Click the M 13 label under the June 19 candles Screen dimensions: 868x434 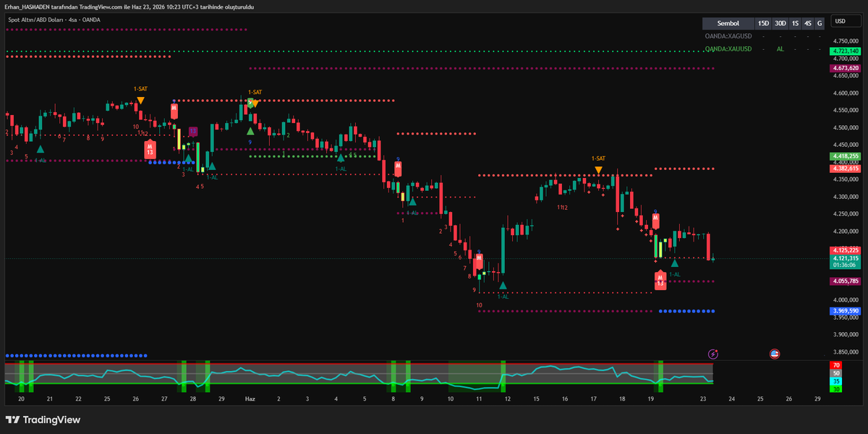660,281
